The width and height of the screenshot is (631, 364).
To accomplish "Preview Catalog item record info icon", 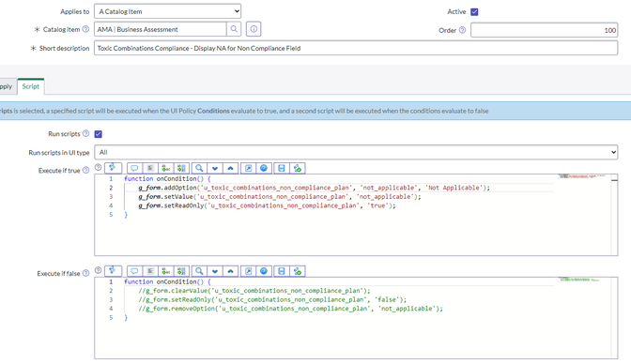I will click(x=254, y=29).
